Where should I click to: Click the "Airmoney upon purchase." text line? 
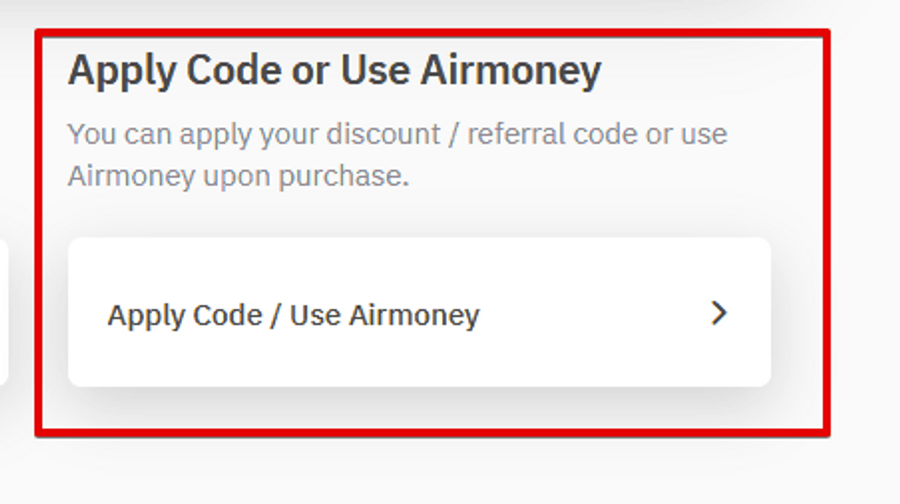click(x=238, y=177)
